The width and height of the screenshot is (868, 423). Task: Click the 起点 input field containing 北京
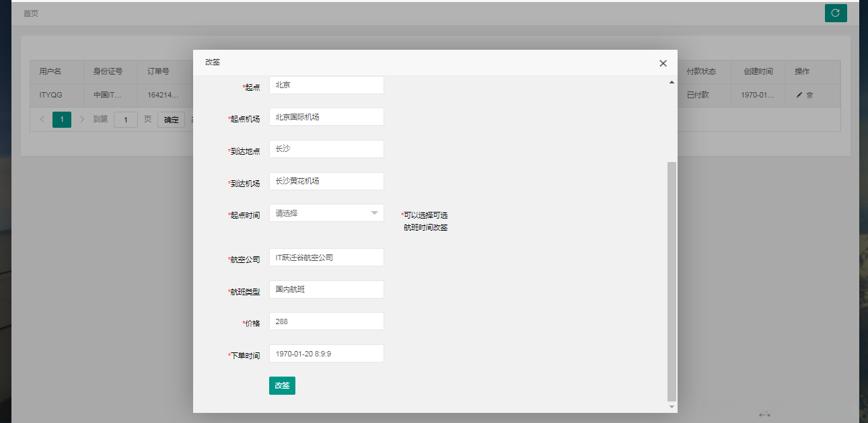[326, 85]
